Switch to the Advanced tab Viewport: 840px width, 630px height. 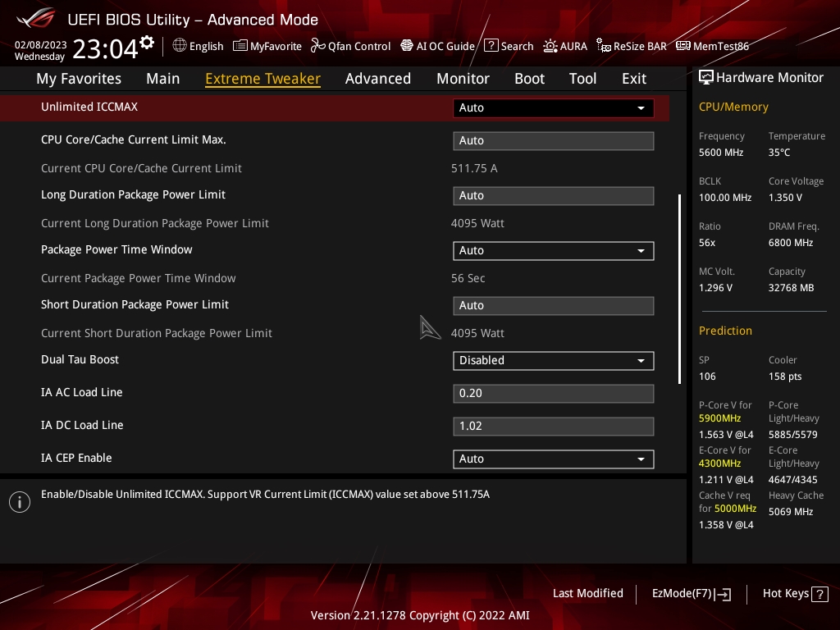tap(377, 79)
